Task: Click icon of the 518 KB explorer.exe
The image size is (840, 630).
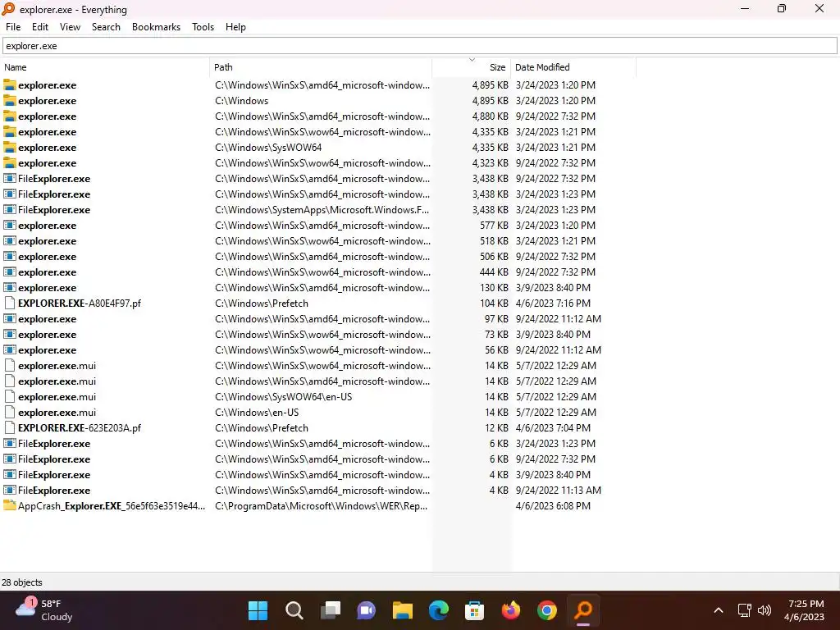Action: point(10,240)
